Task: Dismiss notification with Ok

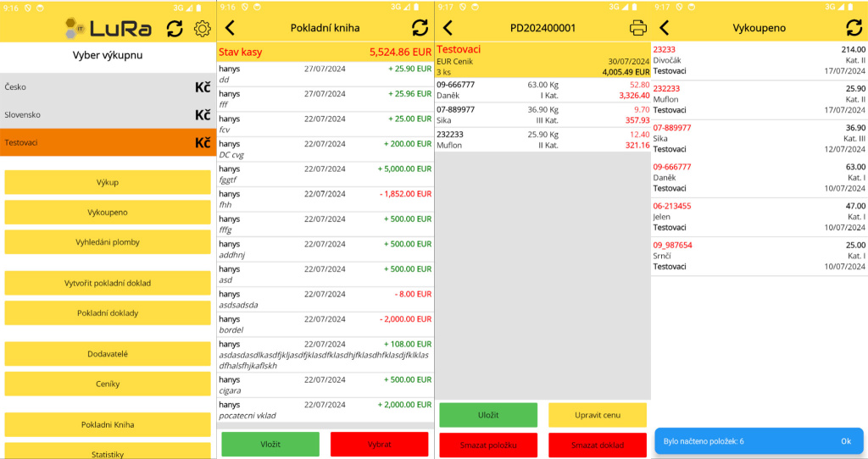Action: point(845,441)
